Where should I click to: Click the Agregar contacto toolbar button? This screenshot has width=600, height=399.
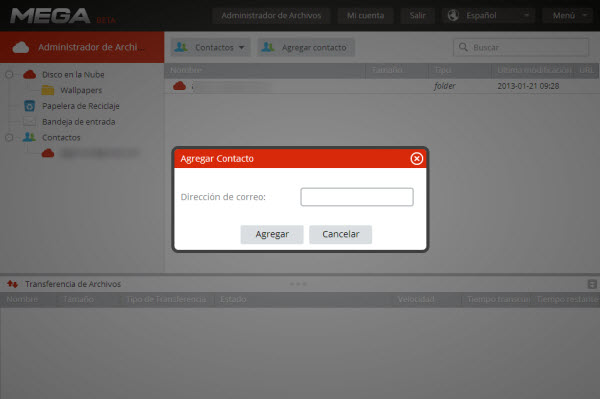click(x=306, y=47)
